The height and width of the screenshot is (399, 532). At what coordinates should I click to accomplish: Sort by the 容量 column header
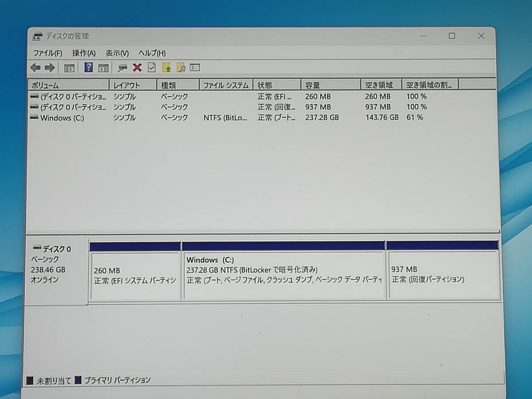click(330, 84)
